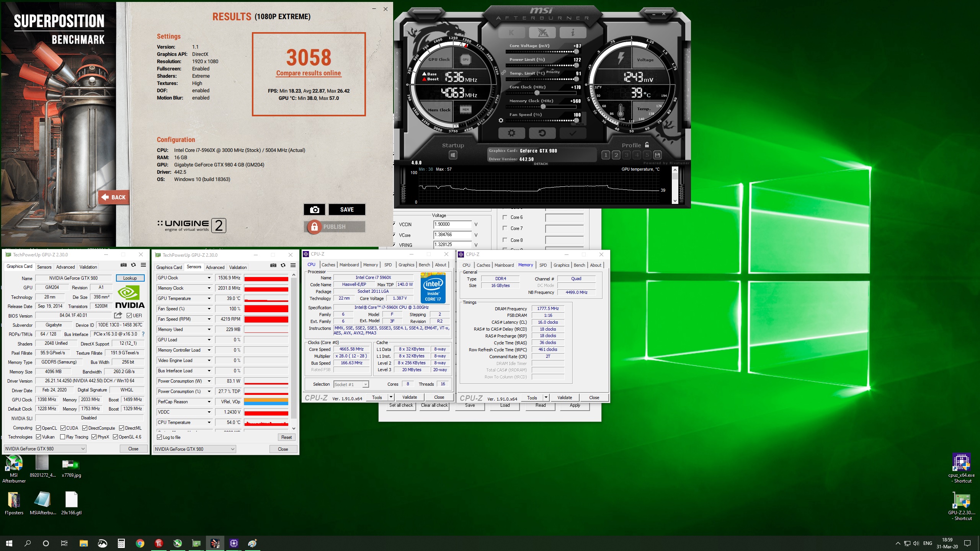
Task: Click the Afterburner apply checkmark button
Action: [572, 133]
